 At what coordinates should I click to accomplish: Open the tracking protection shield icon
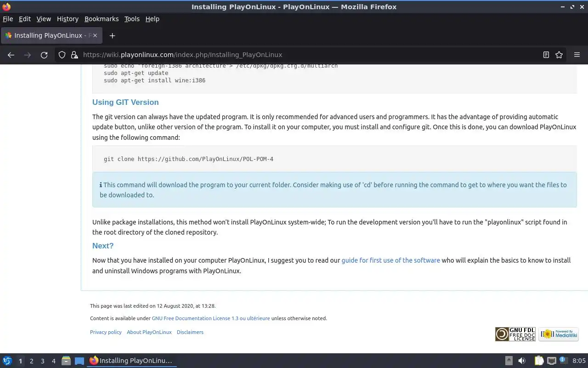coord(62,55)
